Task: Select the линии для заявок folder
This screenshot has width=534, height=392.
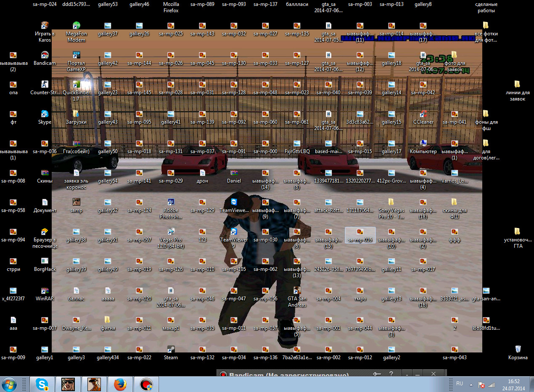Action: tap(518, 91)
